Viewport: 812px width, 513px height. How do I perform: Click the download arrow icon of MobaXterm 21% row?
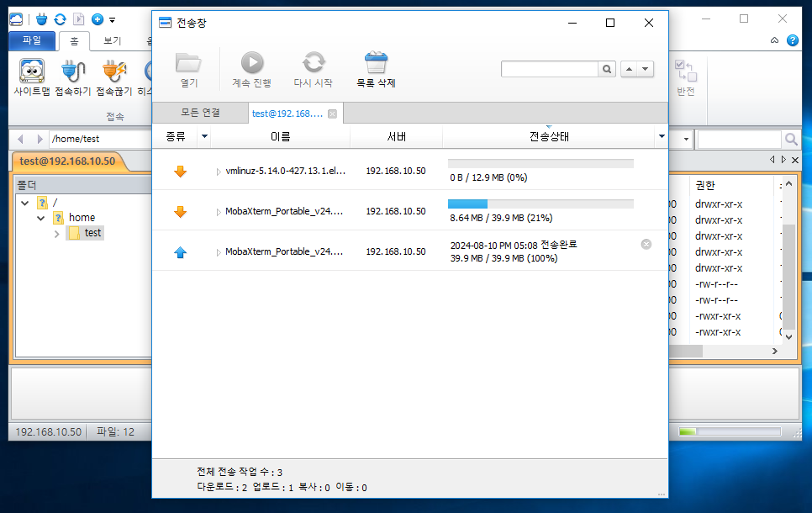point(180,212)
